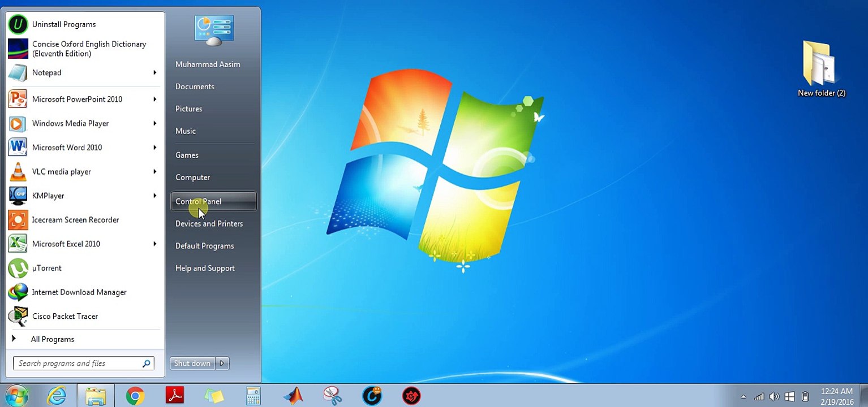Launch Google Chrome from taskbar

[x=135, y=396]
